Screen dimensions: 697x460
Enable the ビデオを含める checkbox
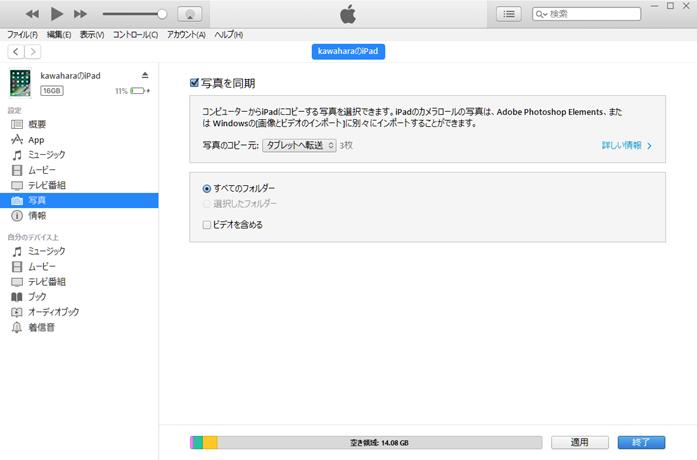click(207, 225)
